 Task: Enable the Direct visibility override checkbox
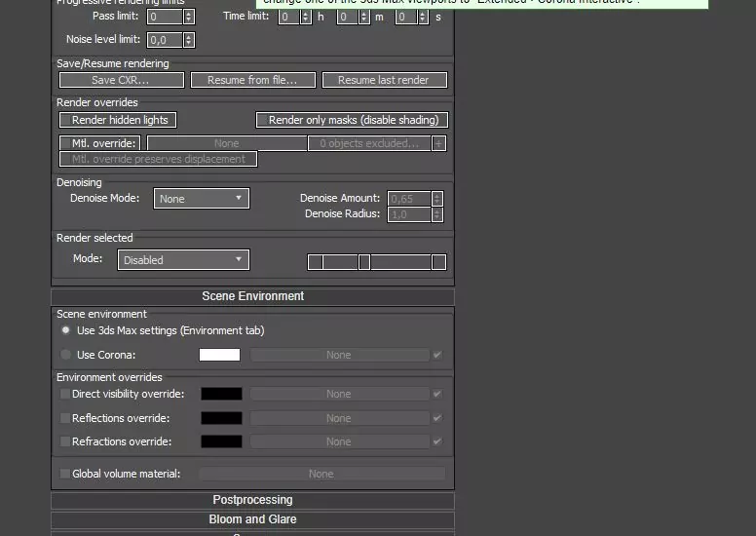click(x=65, y=395)
